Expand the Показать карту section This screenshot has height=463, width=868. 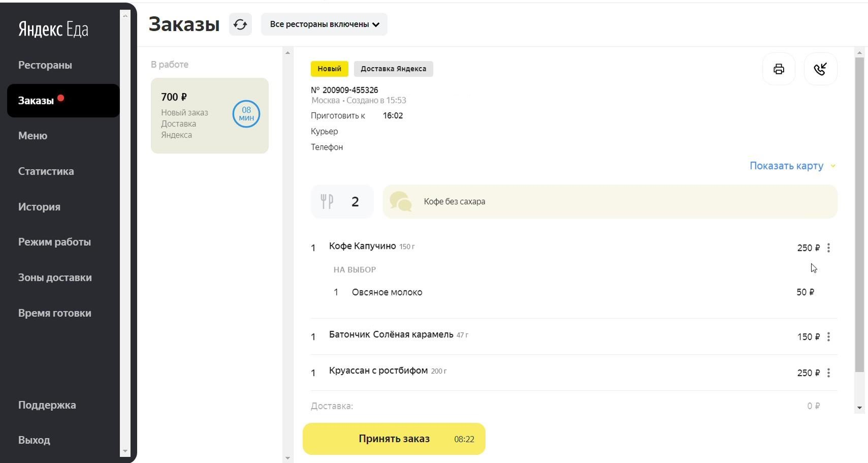(792, 166)
